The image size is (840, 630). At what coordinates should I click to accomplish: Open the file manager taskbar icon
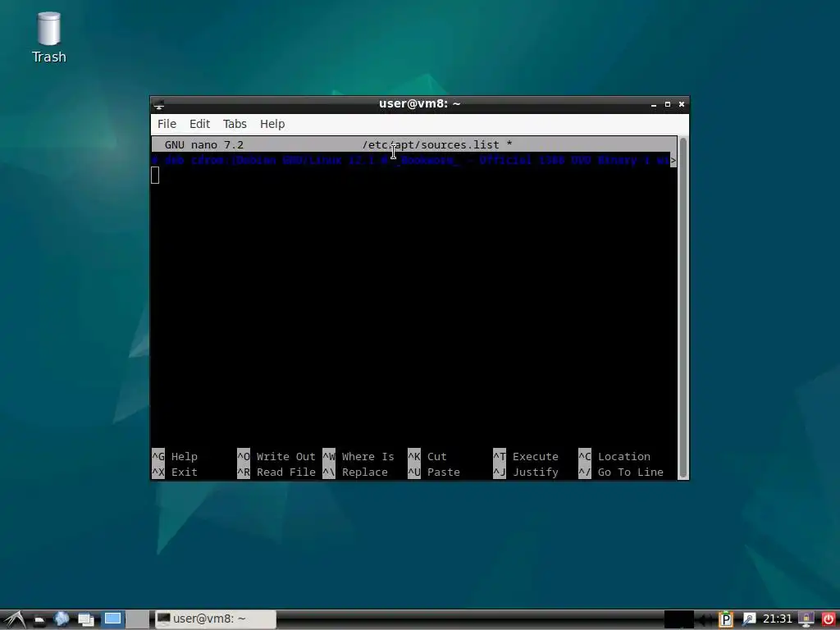[39, 619]
